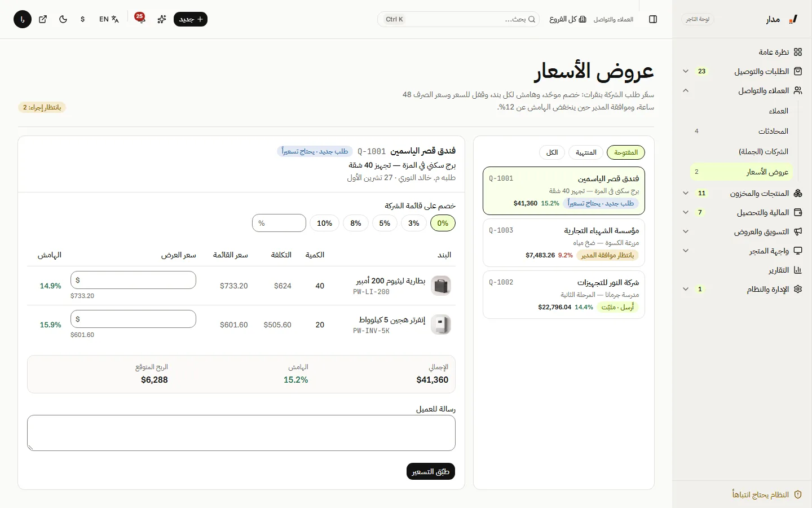Toggle dark mode moon icon

pos(63,19)
